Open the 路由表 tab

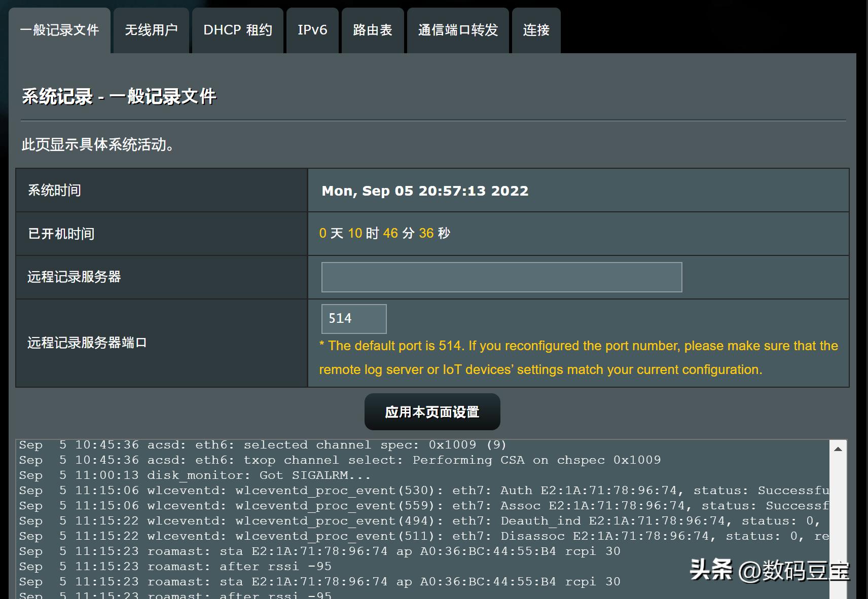(x=372, y=30)
